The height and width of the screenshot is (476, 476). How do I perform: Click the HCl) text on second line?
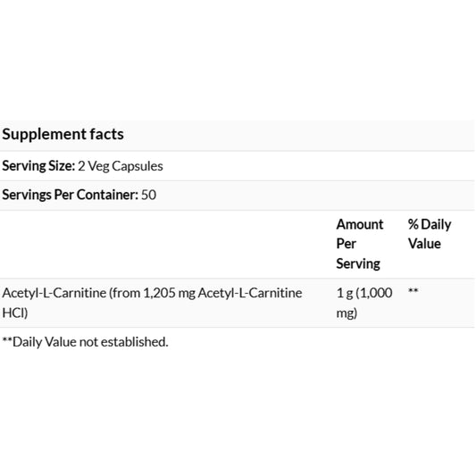(15, 313)
